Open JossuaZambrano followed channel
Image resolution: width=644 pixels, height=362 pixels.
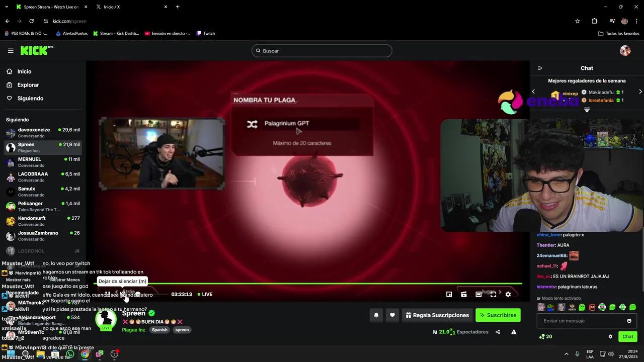click(x=43, y=236)
